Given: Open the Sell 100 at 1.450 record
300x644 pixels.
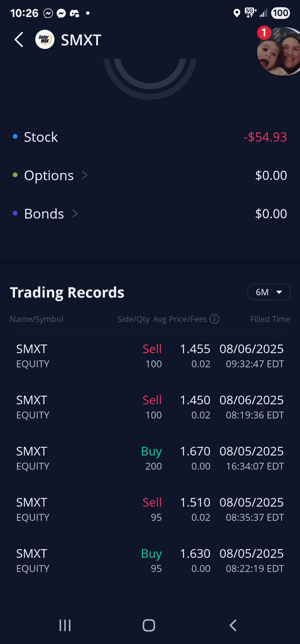Looking at the screenshot, I should click(x=150, y=407).
